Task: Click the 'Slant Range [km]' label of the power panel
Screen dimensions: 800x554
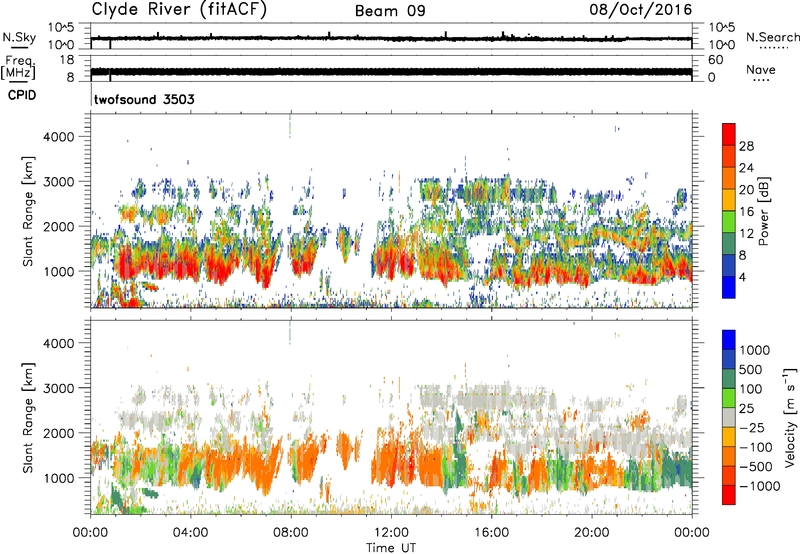Action: 29,211
